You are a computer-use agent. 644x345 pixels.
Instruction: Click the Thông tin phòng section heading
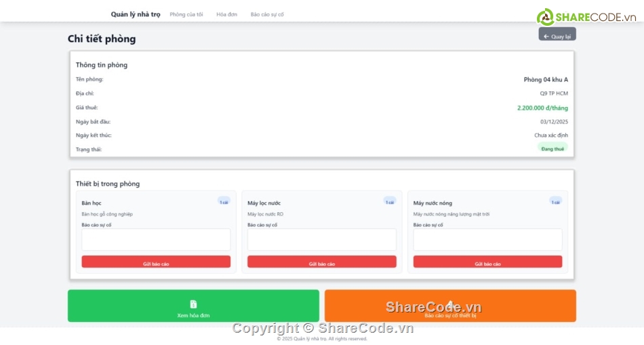pos(102,65)
